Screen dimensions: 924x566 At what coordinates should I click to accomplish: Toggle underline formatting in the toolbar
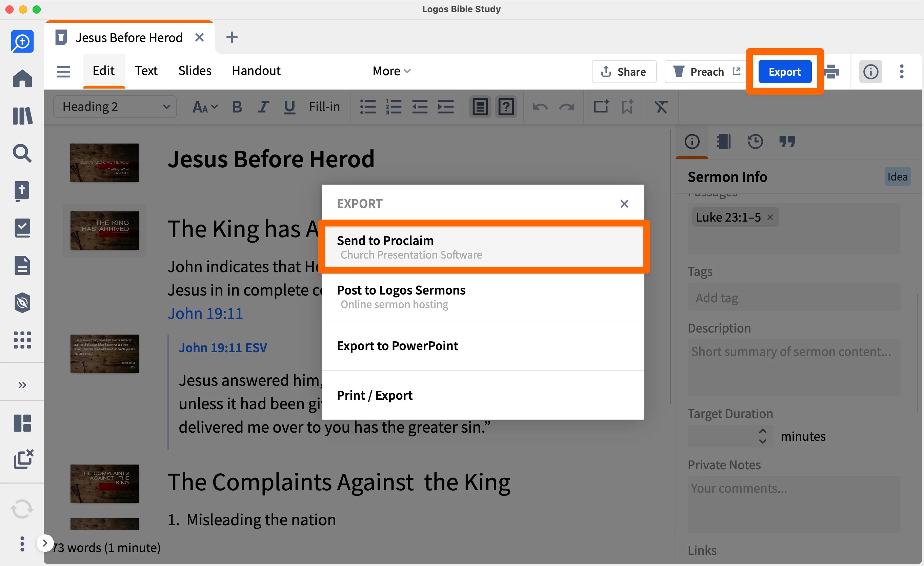pyautogui.click(x=289, y=107)
